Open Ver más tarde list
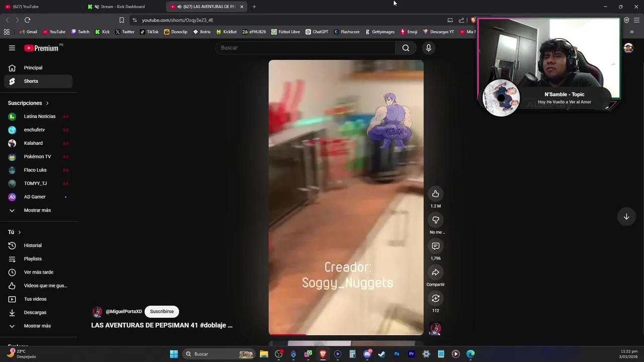 coord(38,273)
